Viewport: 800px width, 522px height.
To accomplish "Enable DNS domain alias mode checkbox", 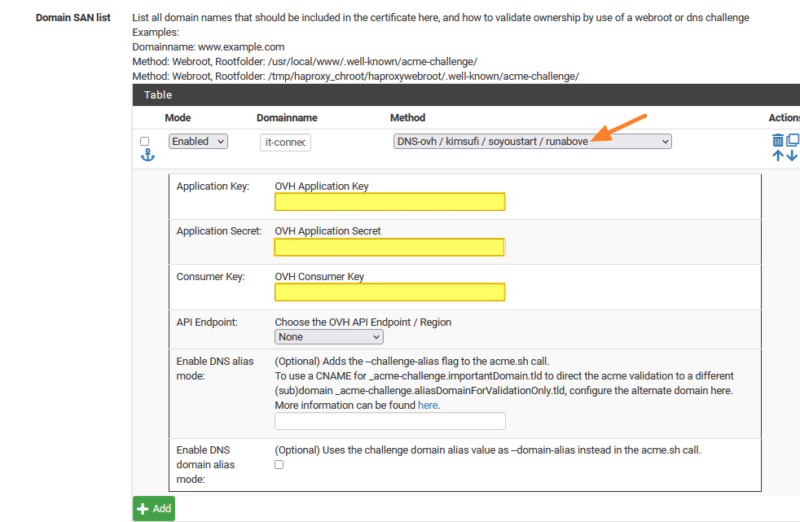I will coord(279,464).
